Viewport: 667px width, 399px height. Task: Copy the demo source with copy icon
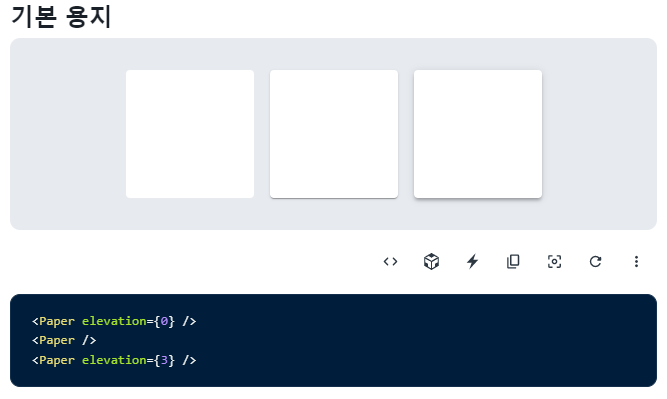point(513,262)
